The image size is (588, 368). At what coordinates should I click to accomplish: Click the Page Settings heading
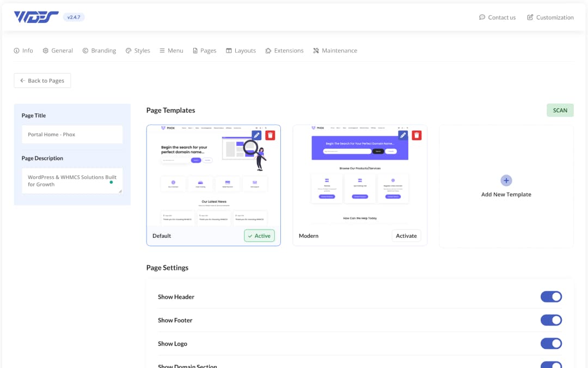point(167,268)
